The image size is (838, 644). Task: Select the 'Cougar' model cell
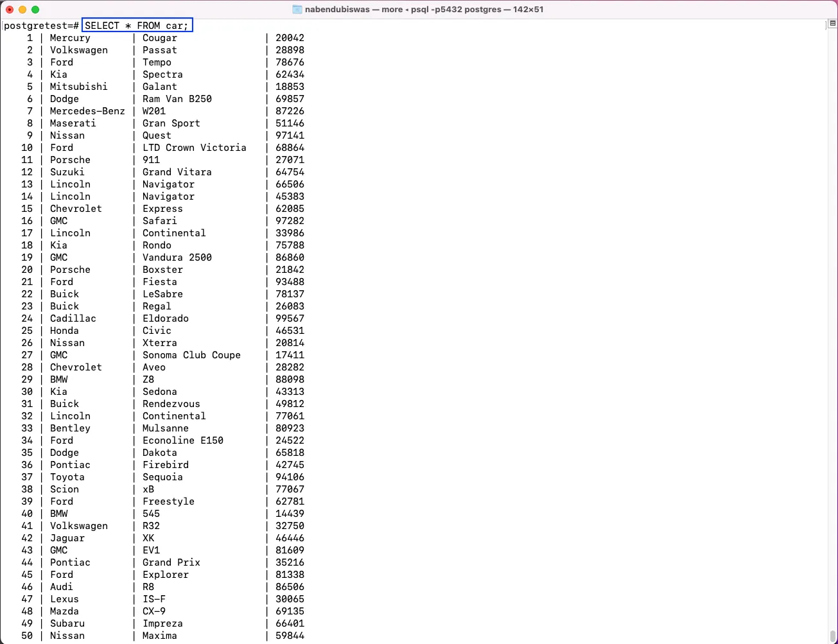(160, 38)
